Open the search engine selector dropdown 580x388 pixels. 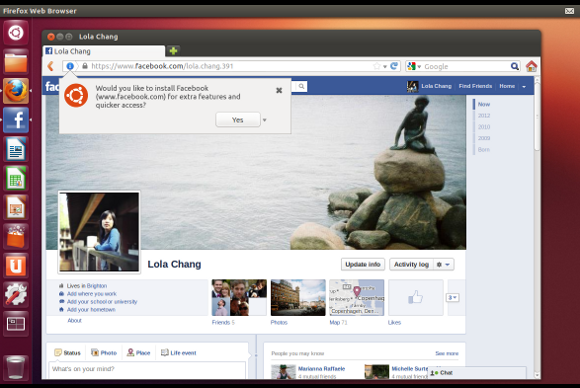(x=419, y=67)
